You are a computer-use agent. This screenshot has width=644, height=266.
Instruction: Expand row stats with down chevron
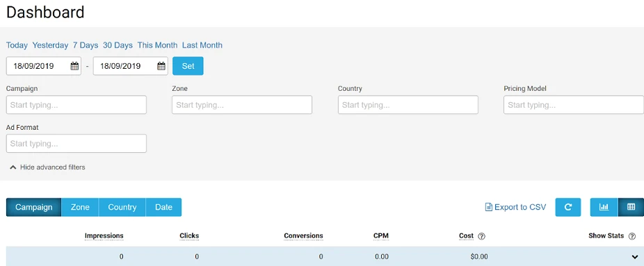point(635,257)
